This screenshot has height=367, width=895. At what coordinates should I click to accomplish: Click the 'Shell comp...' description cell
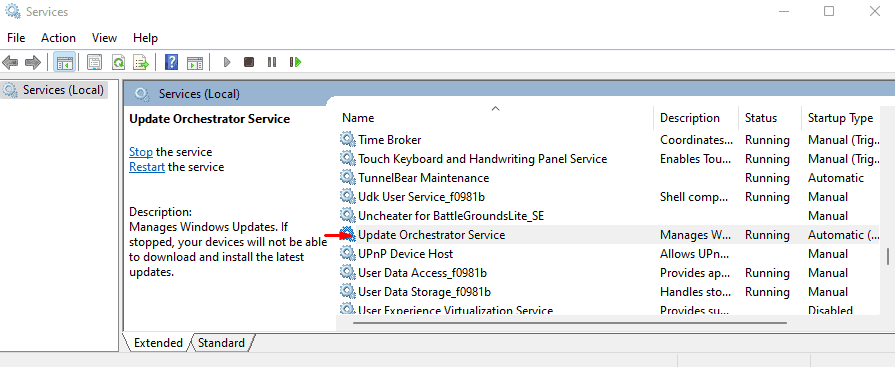[695, 196]
